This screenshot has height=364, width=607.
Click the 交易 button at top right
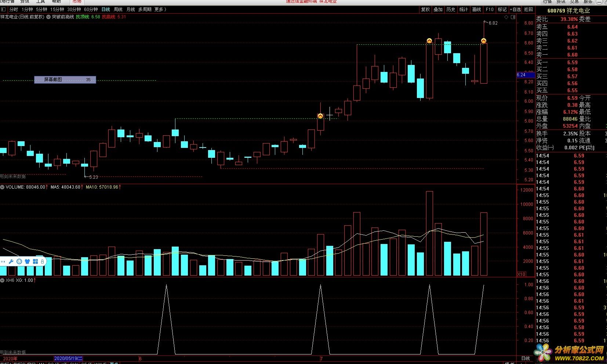574,1
